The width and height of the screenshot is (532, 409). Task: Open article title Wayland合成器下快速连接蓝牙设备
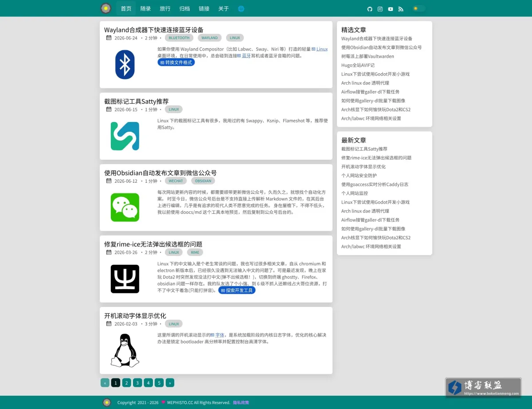[x=154, y=30]
